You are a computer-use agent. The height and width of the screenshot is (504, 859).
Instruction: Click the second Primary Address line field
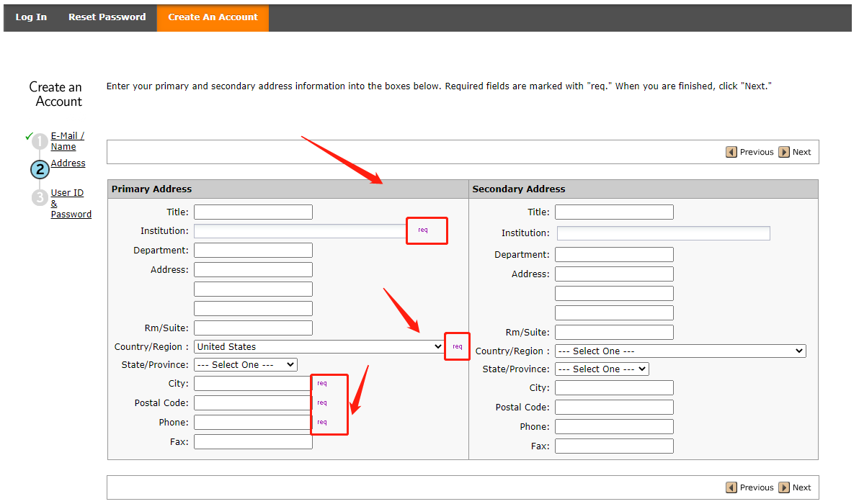(253, 289)
